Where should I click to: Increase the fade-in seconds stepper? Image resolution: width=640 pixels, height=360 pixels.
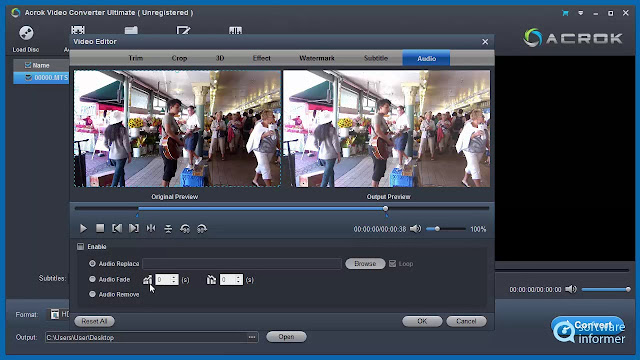pyautogui.click(x=174, y=277)
